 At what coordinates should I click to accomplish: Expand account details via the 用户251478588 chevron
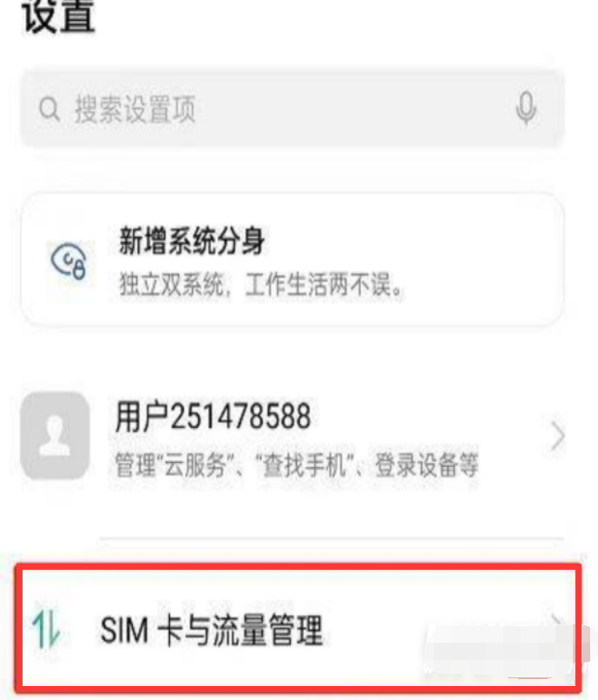click(557, 435)
